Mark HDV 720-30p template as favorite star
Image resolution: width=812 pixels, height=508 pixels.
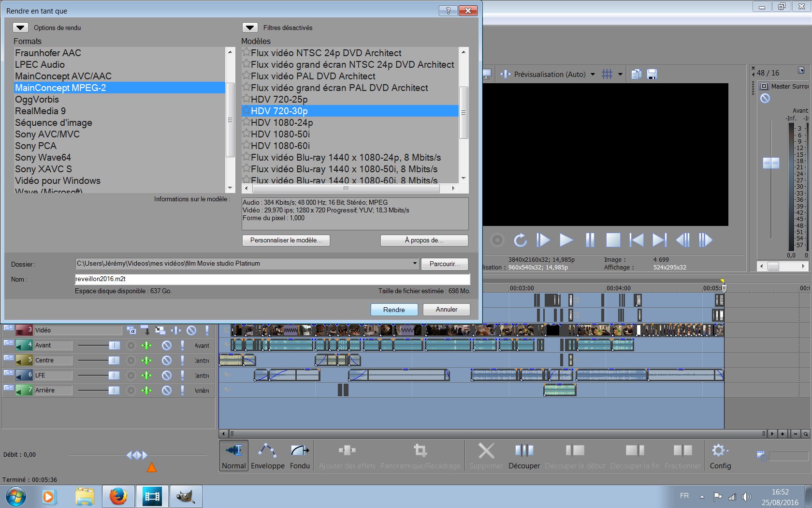pyautogui.click(x=246, y=110)
